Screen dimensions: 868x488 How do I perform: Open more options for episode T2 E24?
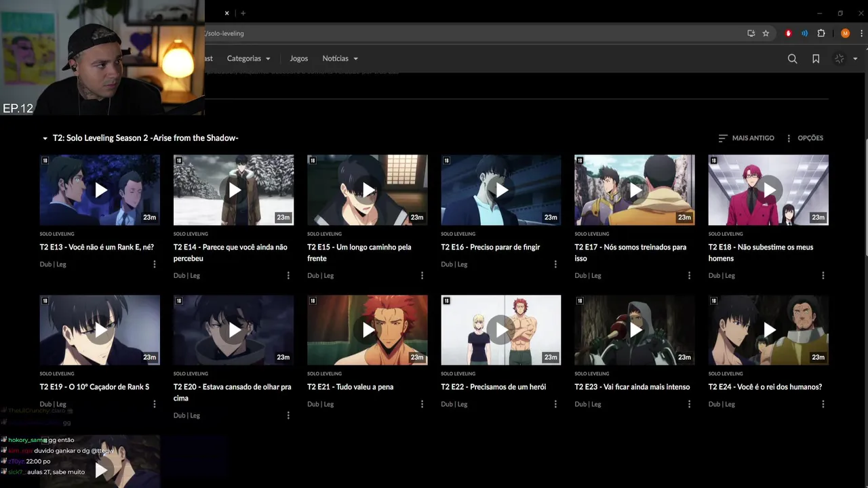823,404
